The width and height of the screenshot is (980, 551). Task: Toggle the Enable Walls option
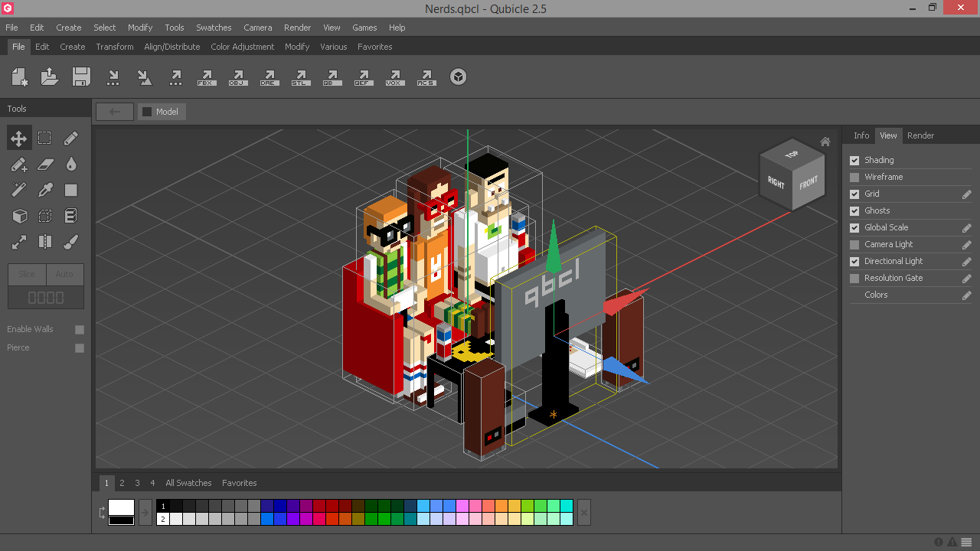(x=80, y=330)
